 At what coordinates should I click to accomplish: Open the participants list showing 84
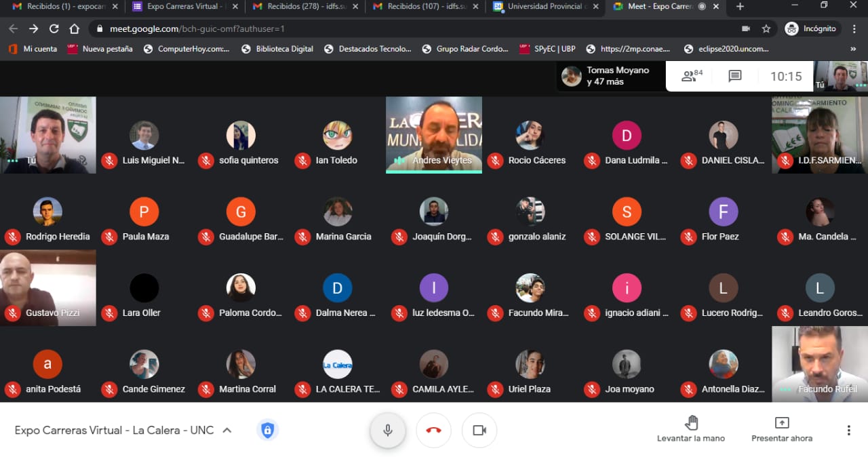point(692,76)
